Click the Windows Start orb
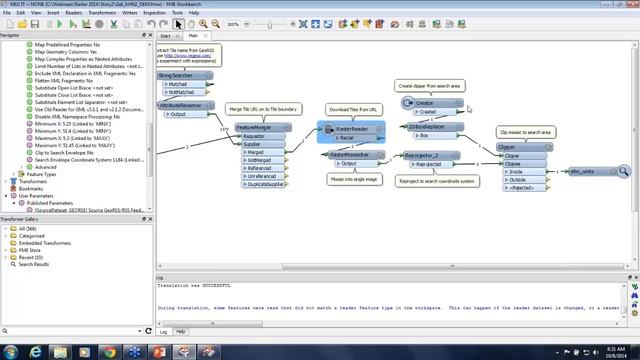 10,352
